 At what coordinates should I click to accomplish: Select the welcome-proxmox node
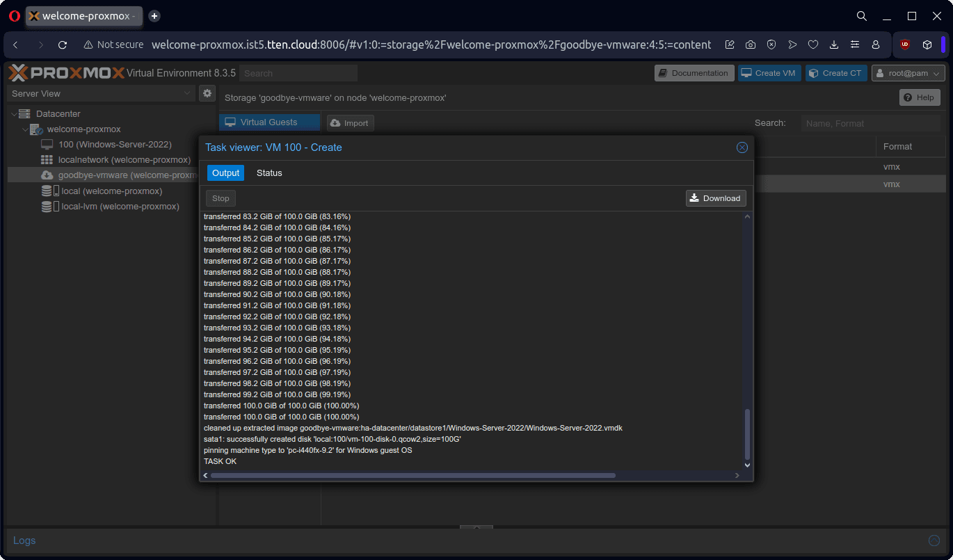tap(83, 129)
